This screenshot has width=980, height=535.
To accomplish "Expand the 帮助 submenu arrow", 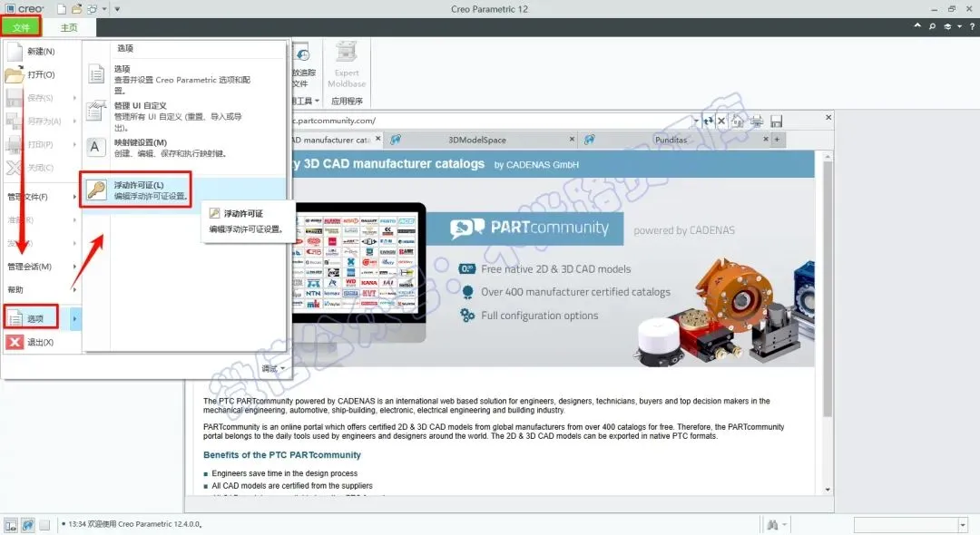I will pyautogui.click(x=74, y=289).
